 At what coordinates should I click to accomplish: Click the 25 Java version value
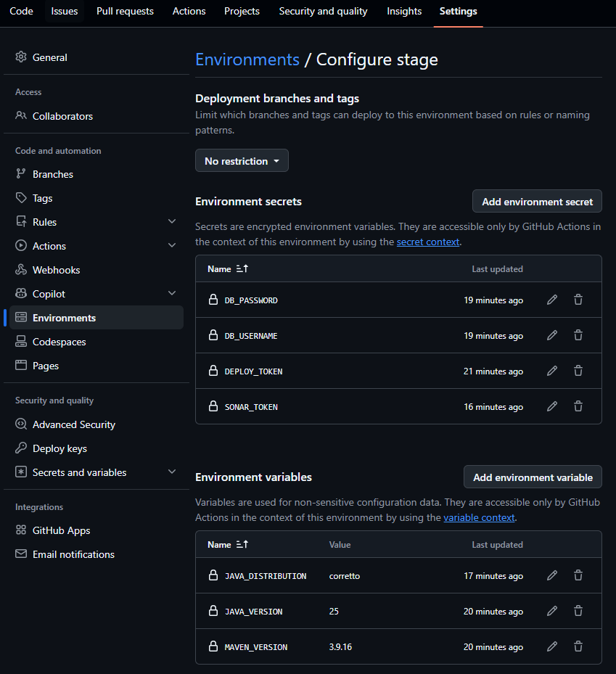coord(334,611)
